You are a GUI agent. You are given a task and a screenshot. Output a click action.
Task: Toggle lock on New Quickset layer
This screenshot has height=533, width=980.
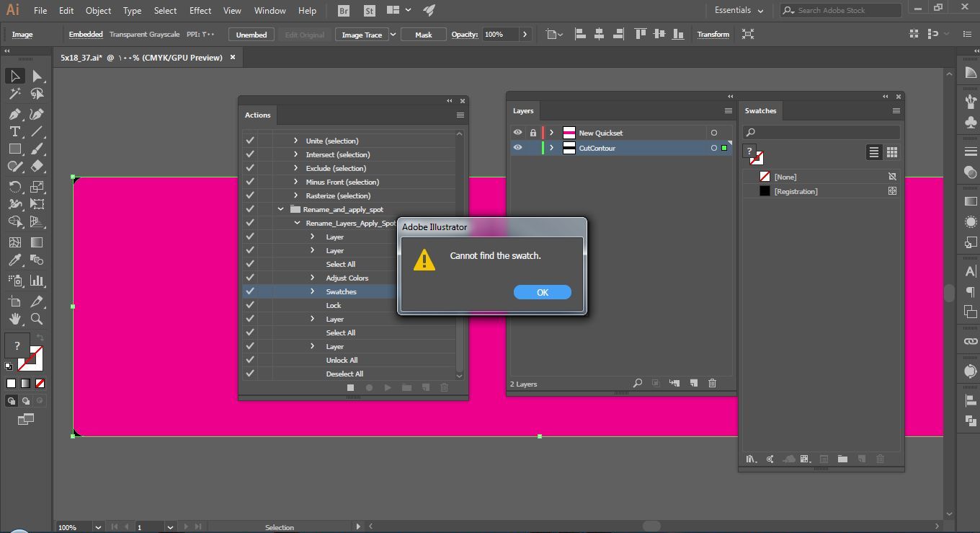533,133
